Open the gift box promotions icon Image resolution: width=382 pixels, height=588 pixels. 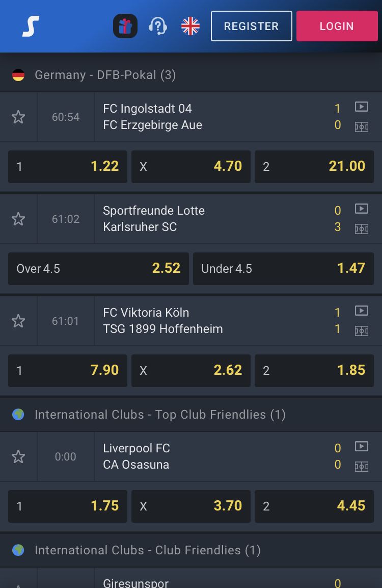[125, 26]
